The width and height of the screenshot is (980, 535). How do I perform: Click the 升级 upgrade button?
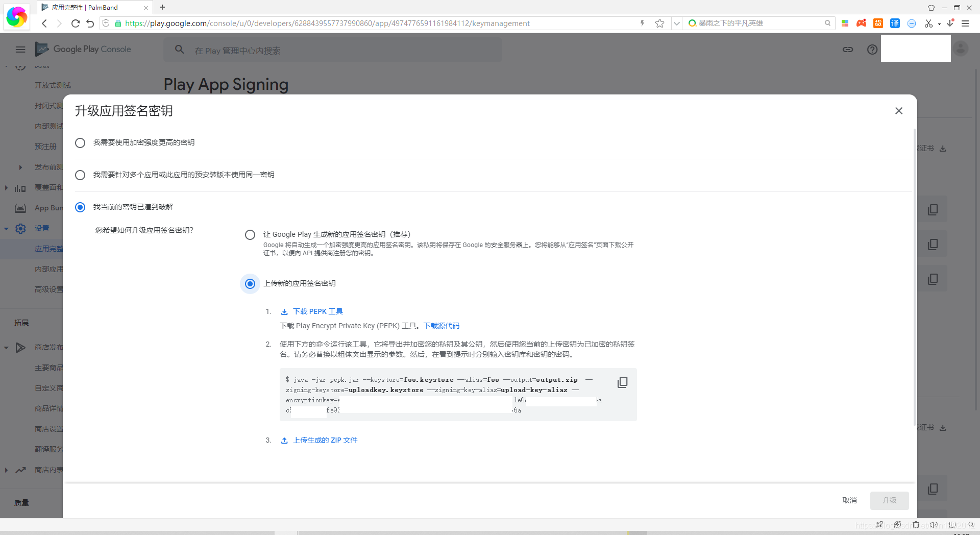click(889, 500)
